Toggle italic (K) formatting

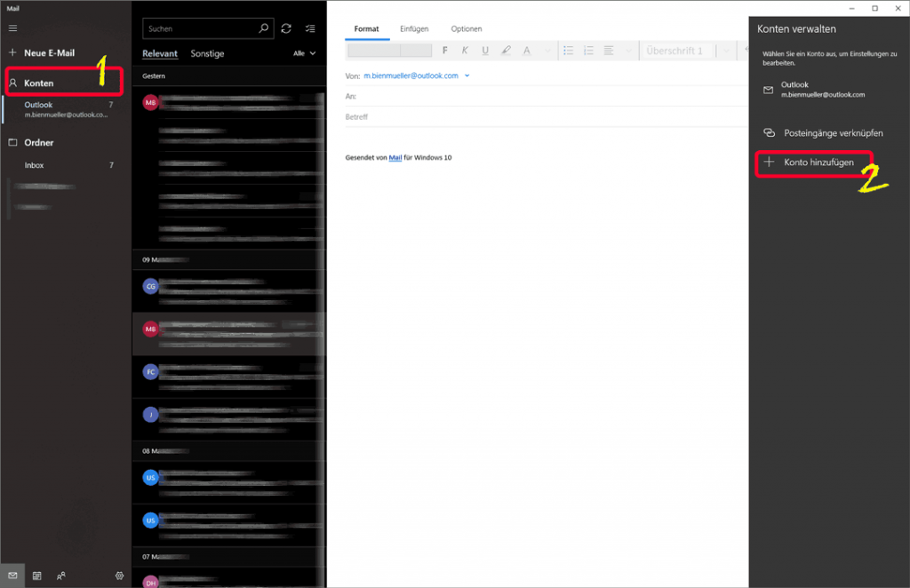[x=464, y=51]
